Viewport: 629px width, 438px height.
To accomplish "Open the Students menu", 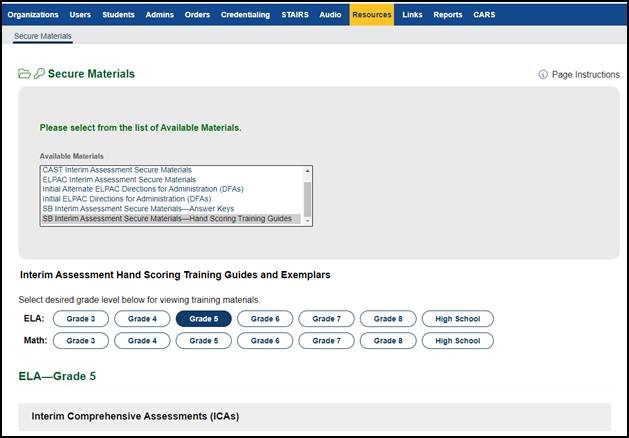I will click(x=118, y=15).
